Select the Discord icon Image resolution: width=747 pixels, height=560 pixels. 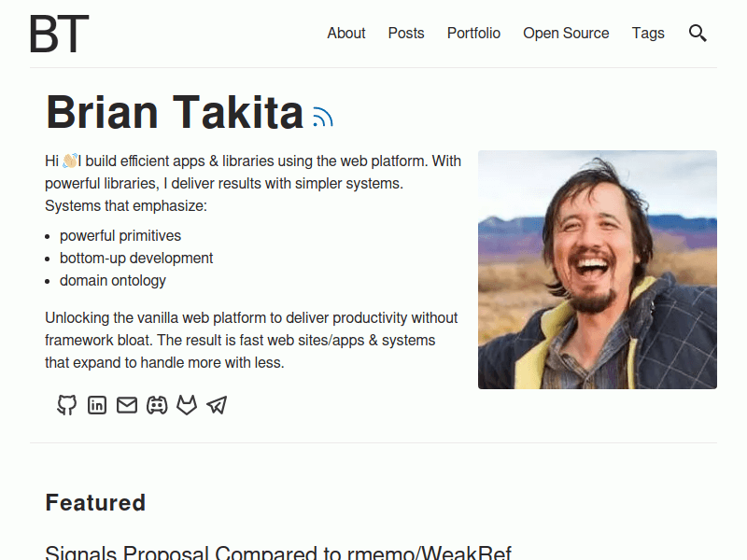[157, 405]
